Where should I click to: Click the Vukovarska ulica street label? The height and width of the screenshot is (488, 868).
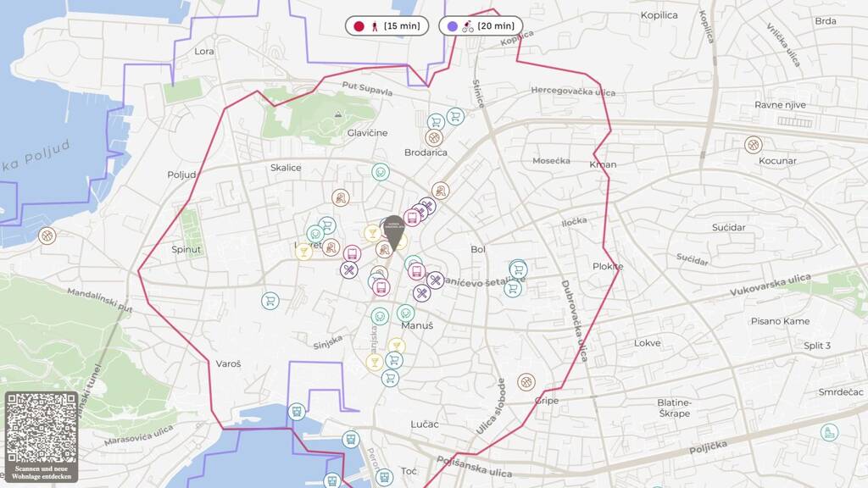point(771,286)
